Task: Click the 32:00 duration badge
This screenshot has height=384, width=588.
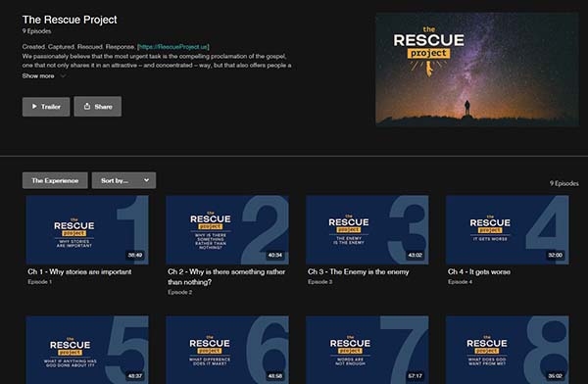Action: click(556, 255)
